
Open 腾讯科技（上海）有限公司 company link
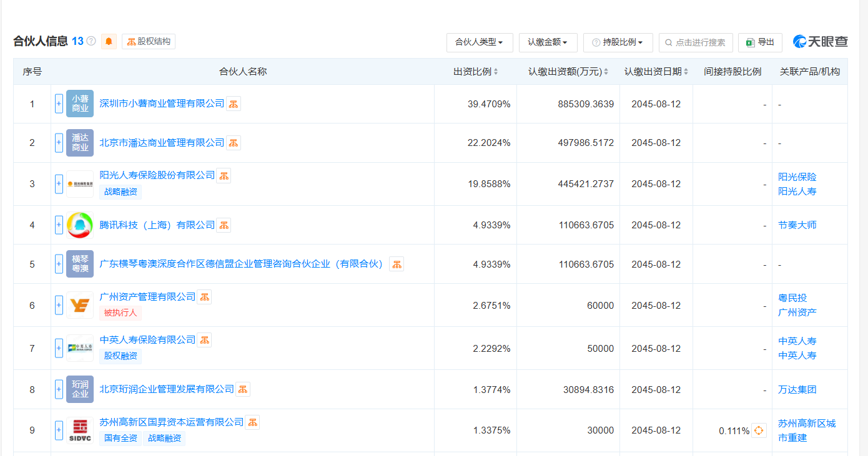click(x=157, y=225)
